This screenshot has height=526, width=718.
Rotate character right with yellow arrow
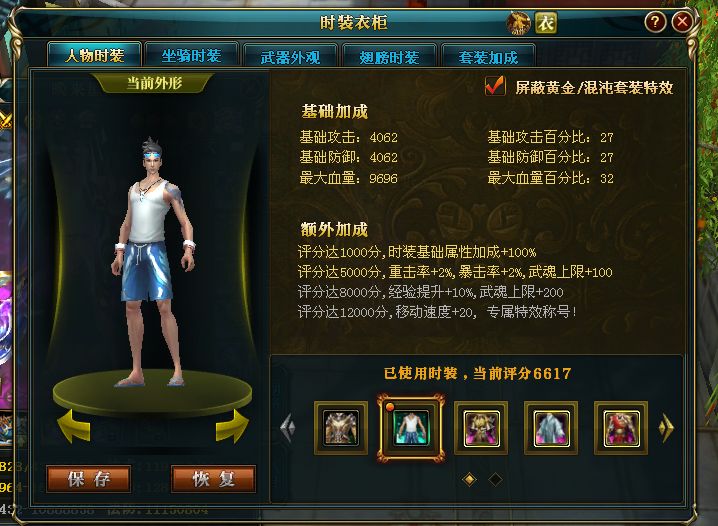coord(233,427)
